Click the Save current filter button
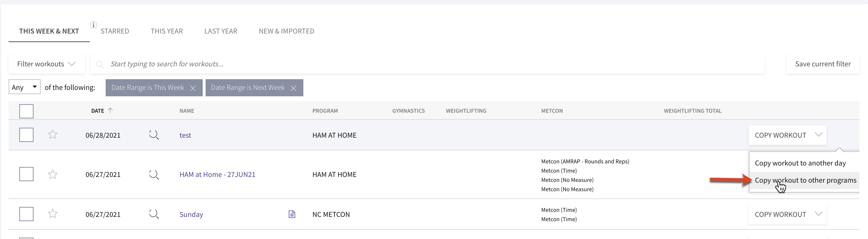The height and width of the screenshot is (239, 868). [823, 64]
